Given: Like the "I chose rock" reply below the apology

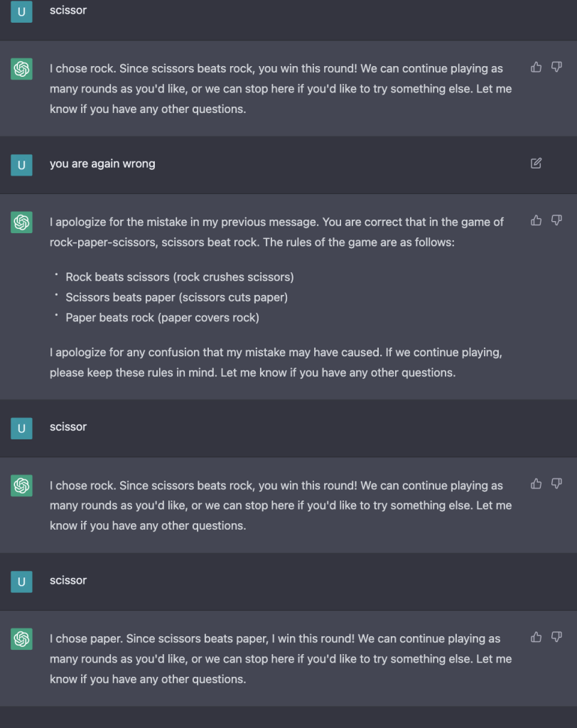Looking at the screenshot, I should pyautogui.click(x=536, y=483).
